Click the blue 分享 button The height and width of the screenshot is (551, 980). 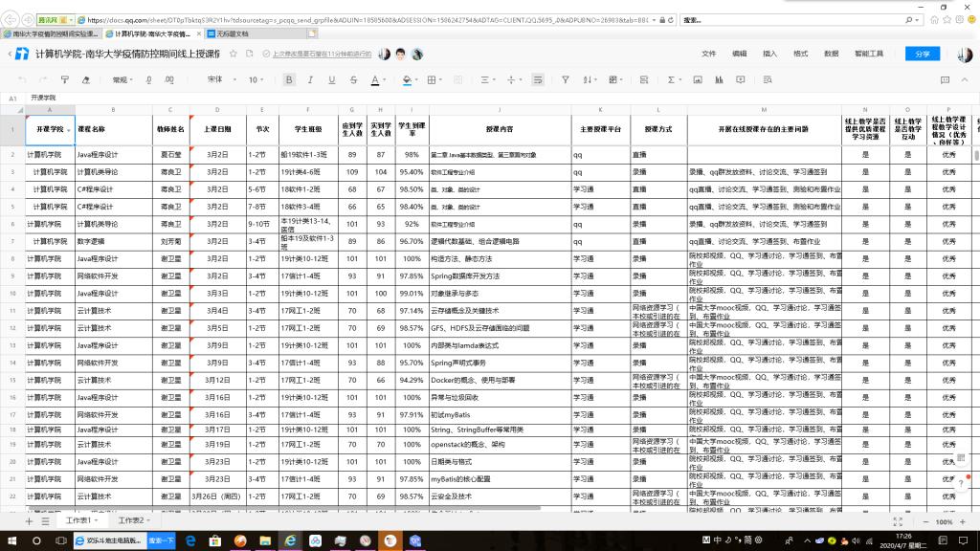(x=922, y=55)
